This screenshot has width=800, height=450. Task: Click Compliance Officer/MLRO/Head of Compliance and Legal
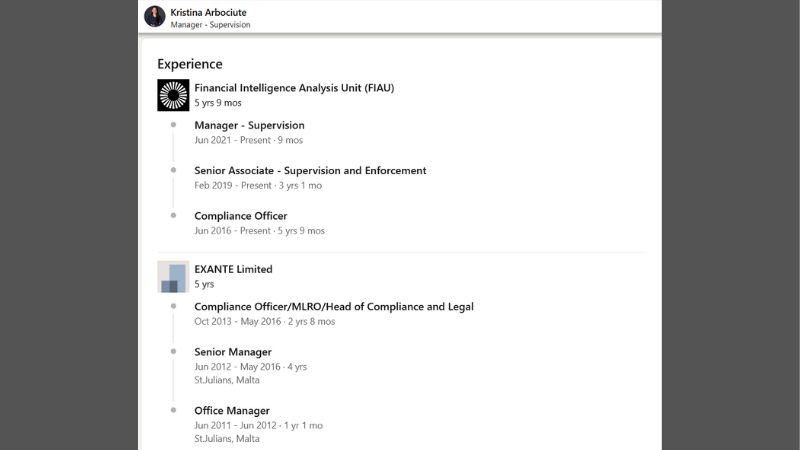[333, 307]
